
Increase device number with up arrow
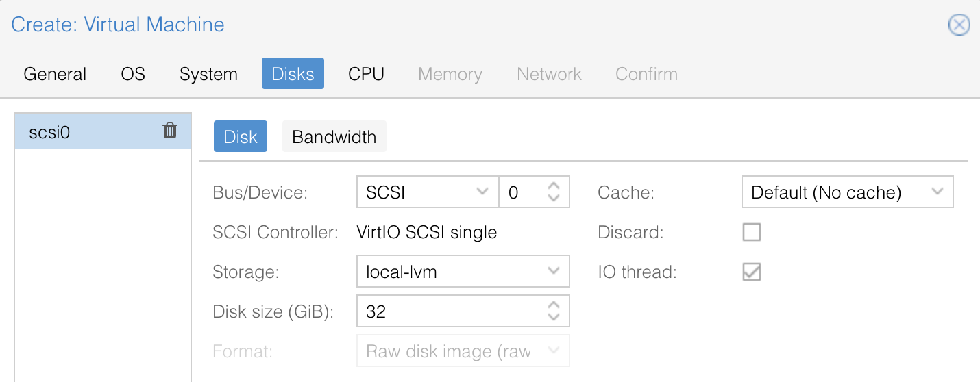pyautogui.click(x=554, y=186)
